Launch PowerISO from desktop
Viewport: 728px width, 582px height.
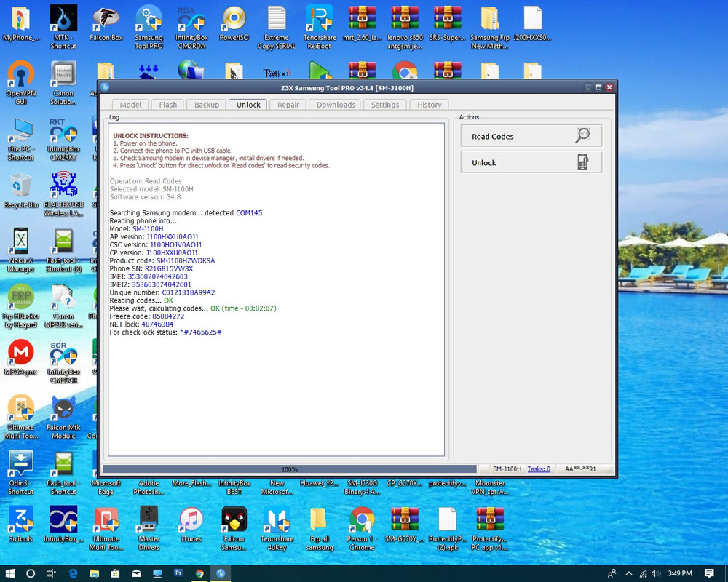234,24
